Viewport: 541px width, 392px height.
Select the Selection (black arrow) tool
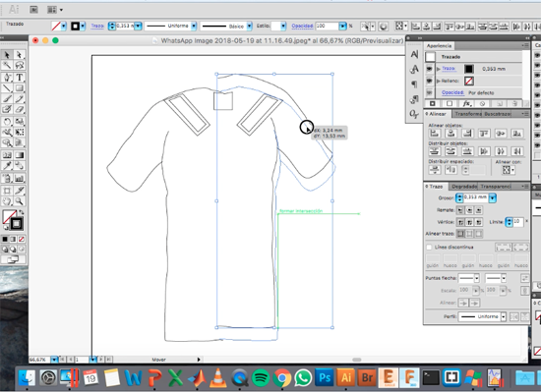pyautogui.click(x=7, y=54)
